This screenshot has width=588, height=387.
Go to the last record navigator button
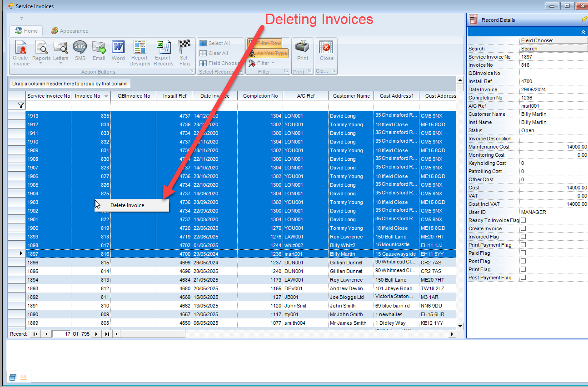(107, 334)
